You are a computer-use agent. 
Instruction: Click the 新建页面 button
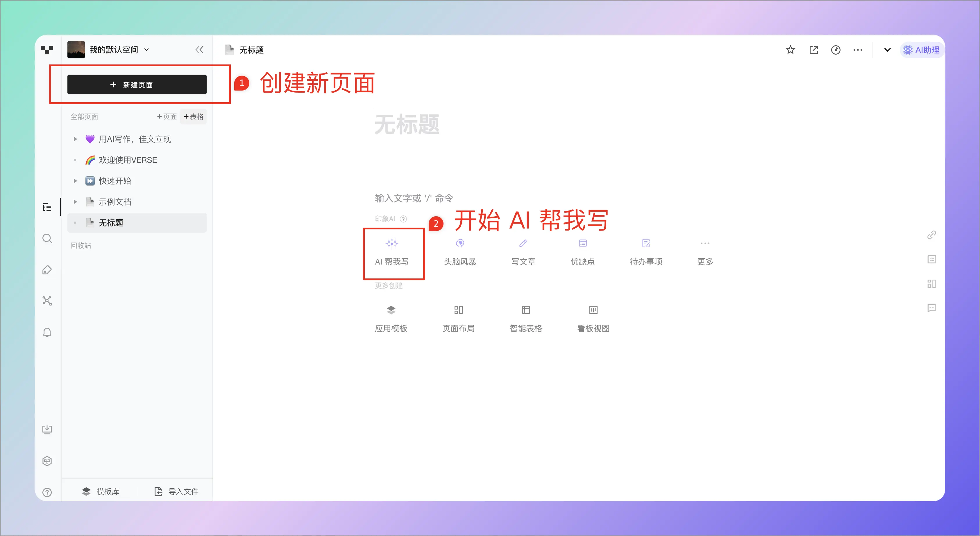[137, 84]
